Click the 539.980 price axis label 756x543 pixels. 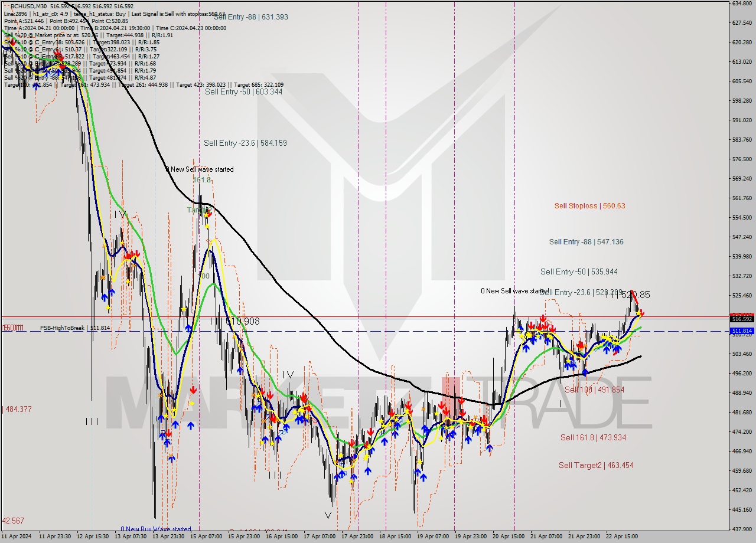click(742, 257)
